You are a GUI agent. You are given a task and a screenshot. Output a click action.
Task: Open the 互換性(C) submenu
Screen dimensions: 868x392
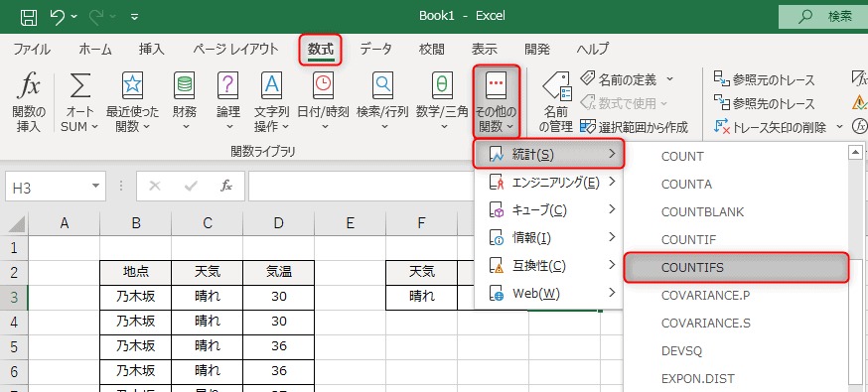click(x=549, y=266)
